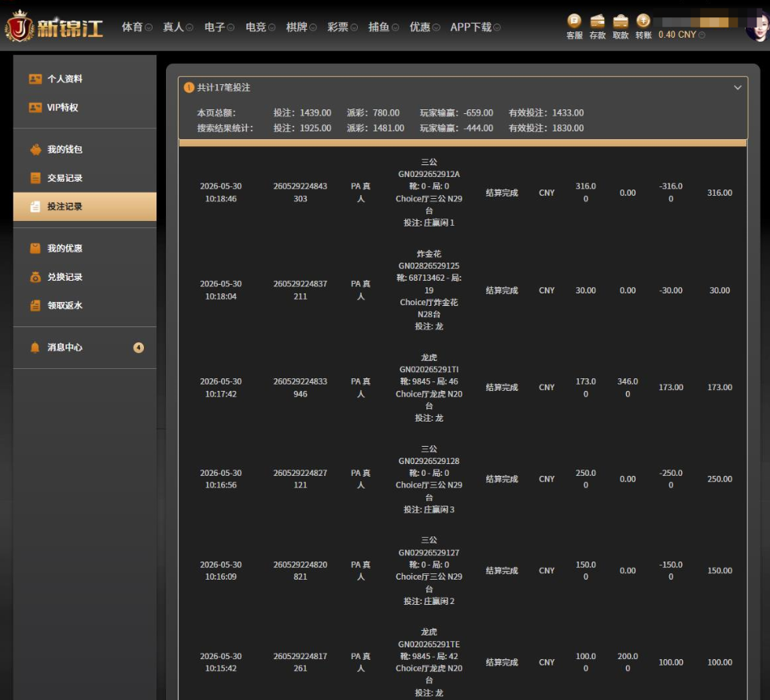Click the 我的优惠 sidebar icon
Viewport: 770px width, 700px height.
(35, 248)
